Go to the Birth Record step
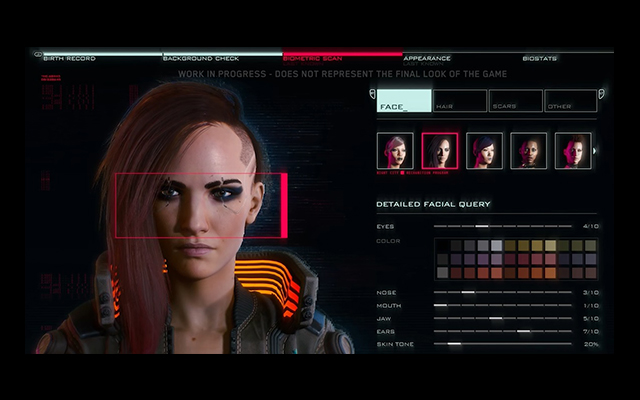This screenshot has height=400, width=640. tap(68, 58)
